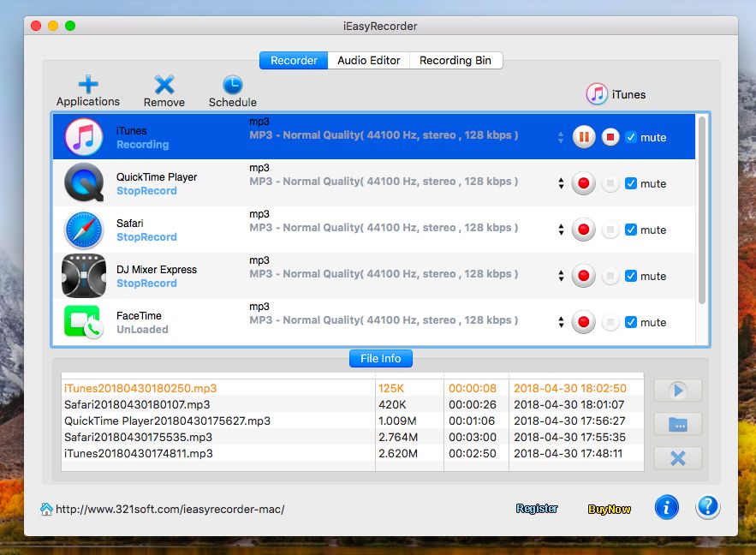756x555 pixels.
Task: Click the Applications plus icon
Action: coord(88,85)
